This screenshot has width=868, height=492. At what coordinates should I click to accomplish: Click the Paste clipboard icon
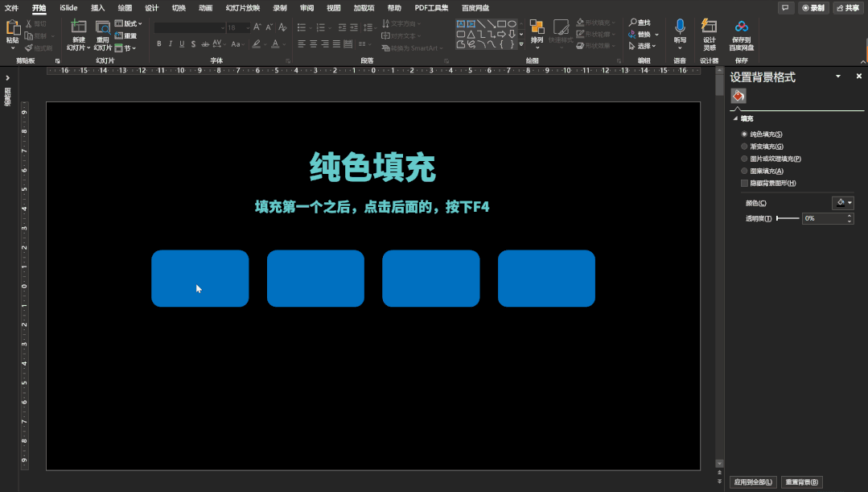point(13,27)
